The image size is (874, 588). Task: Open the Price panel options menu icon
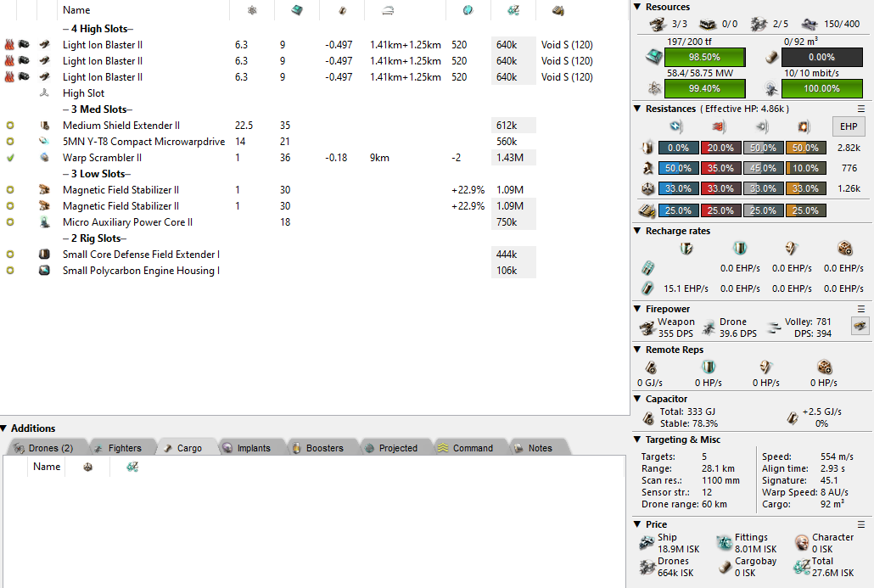pyautogui.click(x=861, y=524)
